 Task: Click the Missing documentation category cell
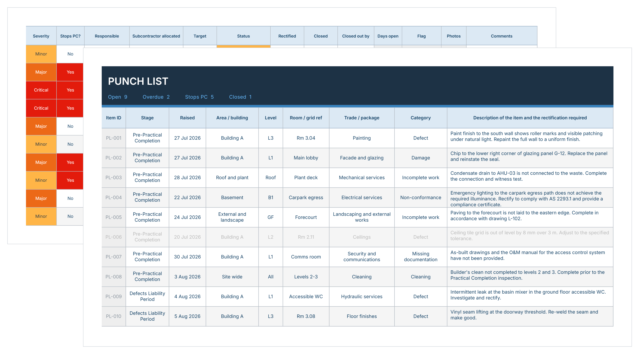pyautogui.click(x=420, y=257)
